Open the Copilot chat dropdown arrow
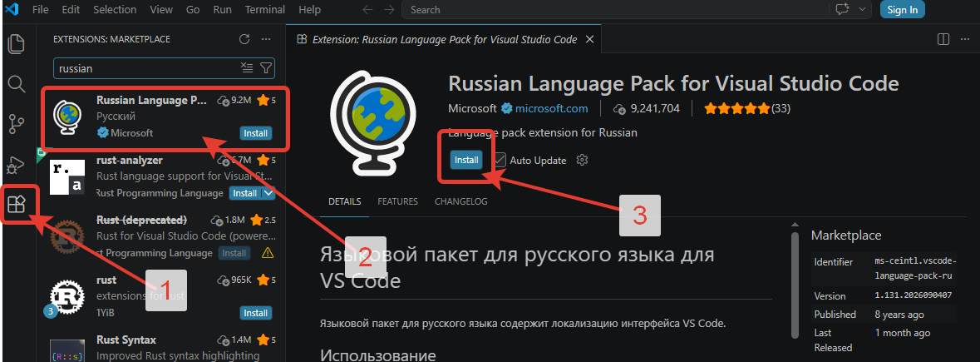980x362 pixels. click(863, 9)
